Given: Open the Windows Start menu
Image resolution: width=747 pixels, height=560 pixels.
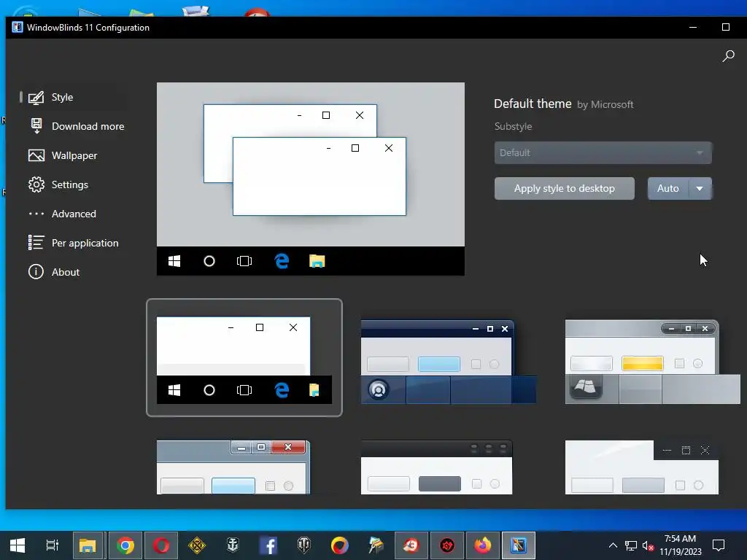Looking at the screenshot, I should tap(18, 545).
